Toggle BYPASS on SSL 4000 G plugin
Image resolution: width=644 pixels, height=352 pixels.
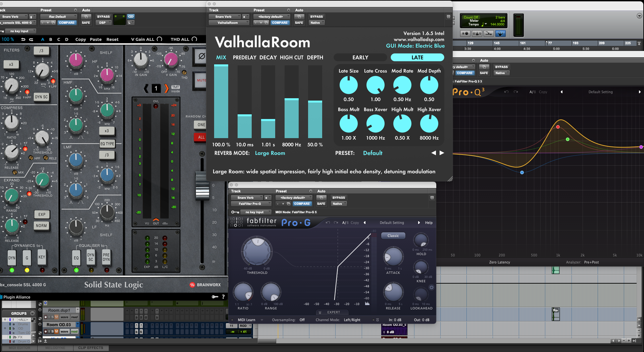click(x=103, y=16)
